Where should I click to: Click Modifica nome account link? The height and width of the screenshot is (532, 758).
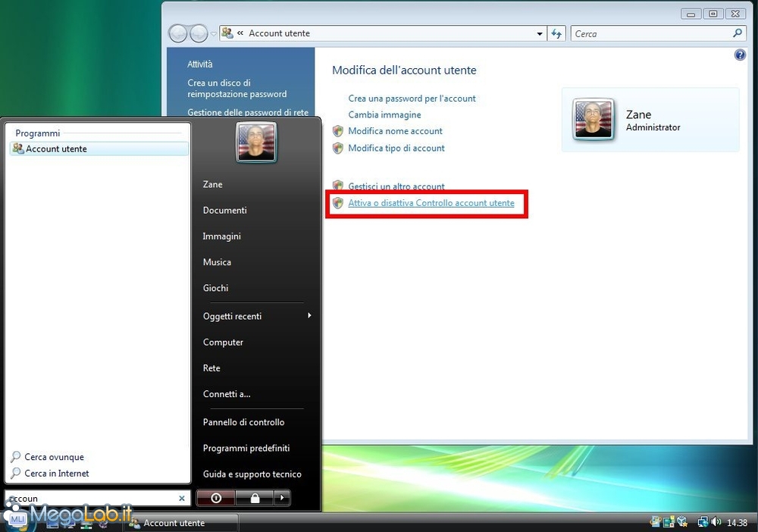tap(395, 131)
